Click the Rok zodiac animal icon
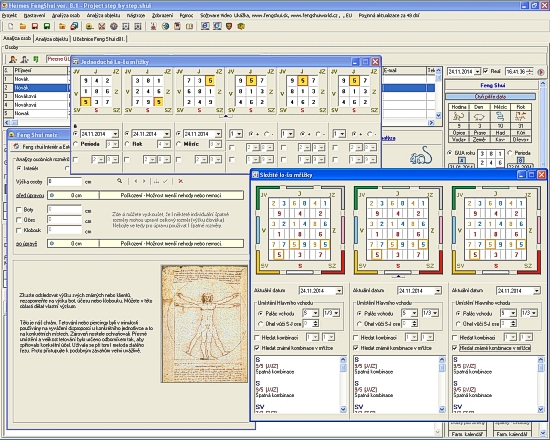This screenshot has width=550, height=440. coord(521,116)
